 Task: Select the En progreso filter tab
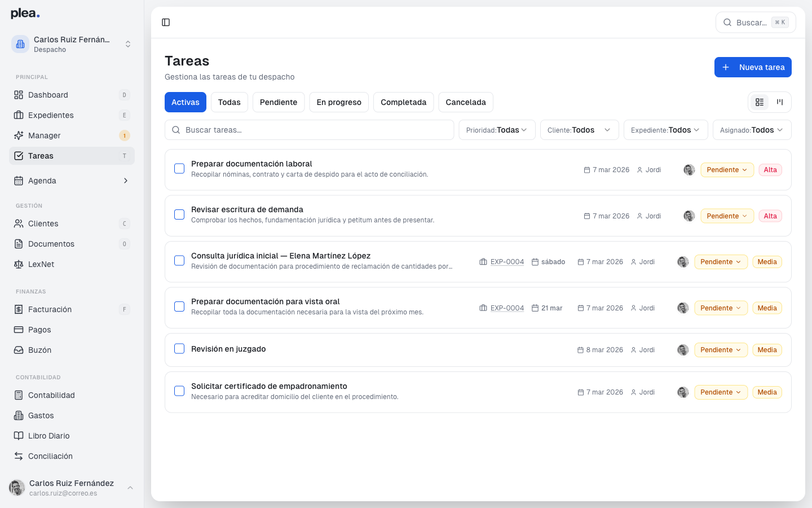(x=338, y=102)
